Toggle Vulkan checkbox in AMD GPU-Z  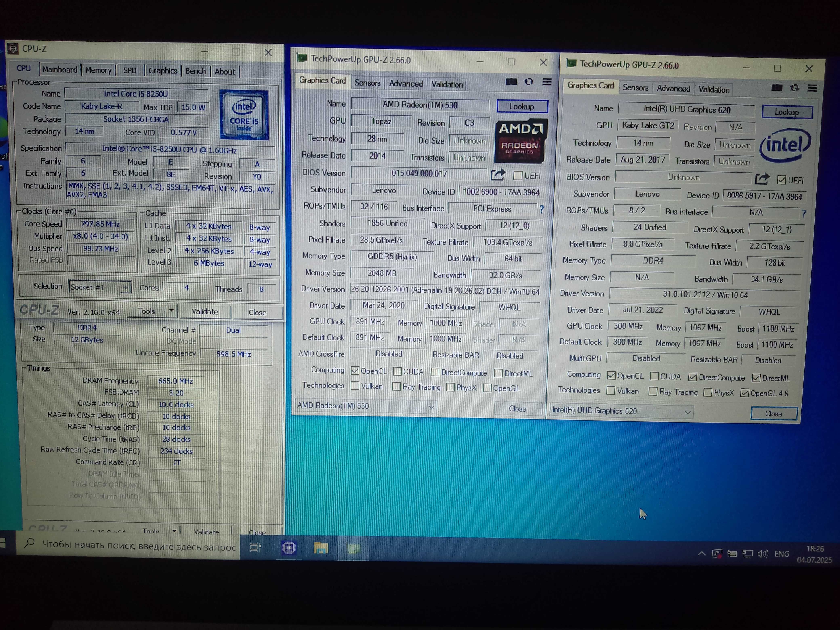click(x=355, y=385)
